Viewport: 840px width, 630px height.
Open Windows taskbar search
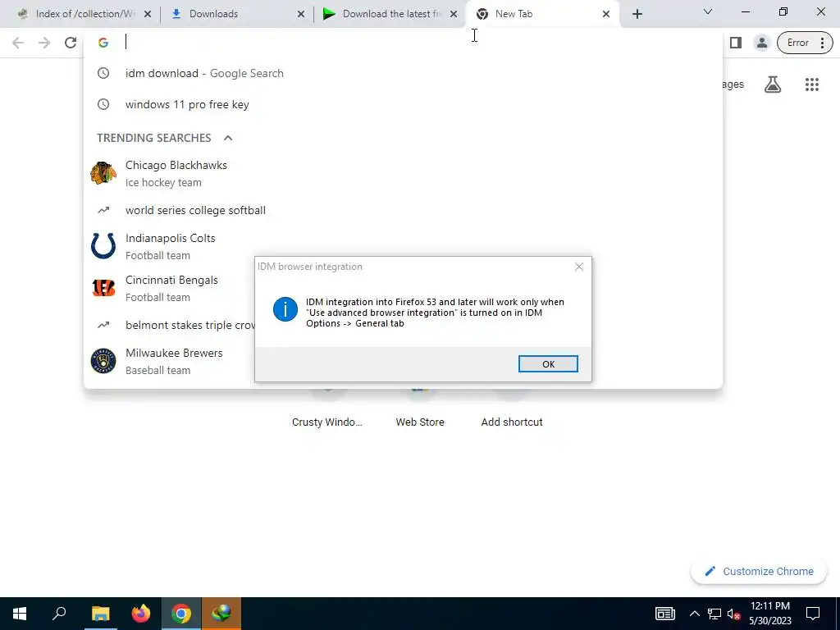pos(59,614)
